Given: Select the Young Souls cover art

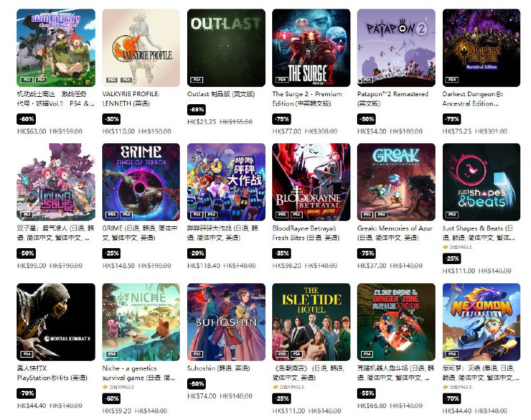Looking at the screenshot, I should click(x=56, y=182).
